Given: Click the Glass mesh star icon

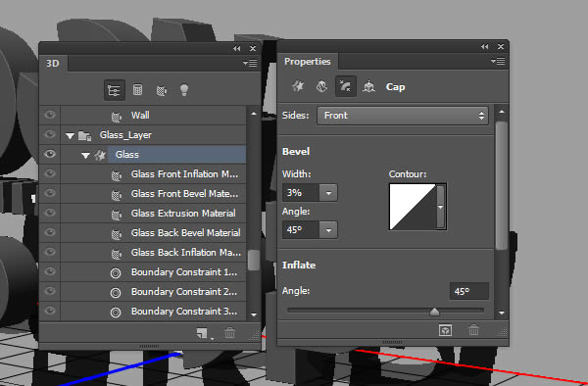Looking at the screenshot, I should [100, 155].
